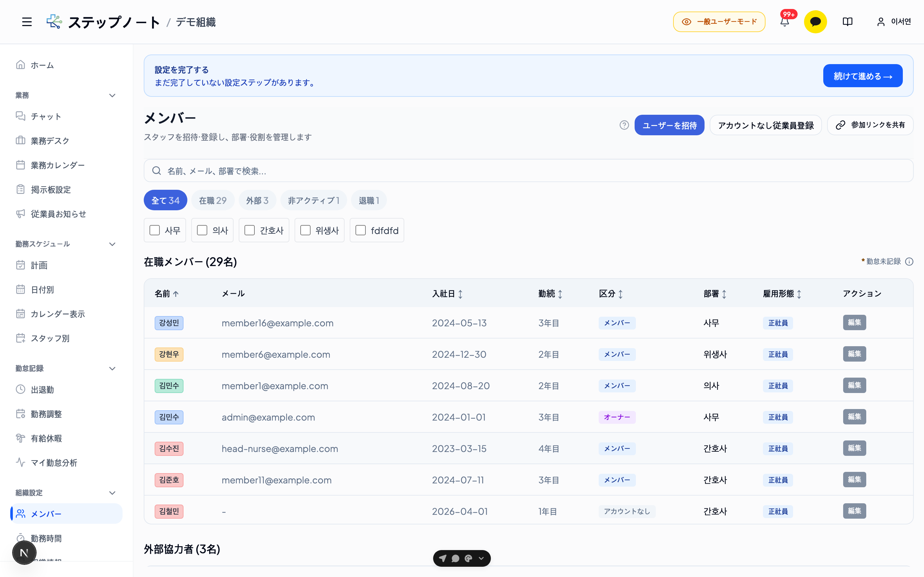
Task: Check the 간호사 department checkbox
Action: click(x=250, y=230)
